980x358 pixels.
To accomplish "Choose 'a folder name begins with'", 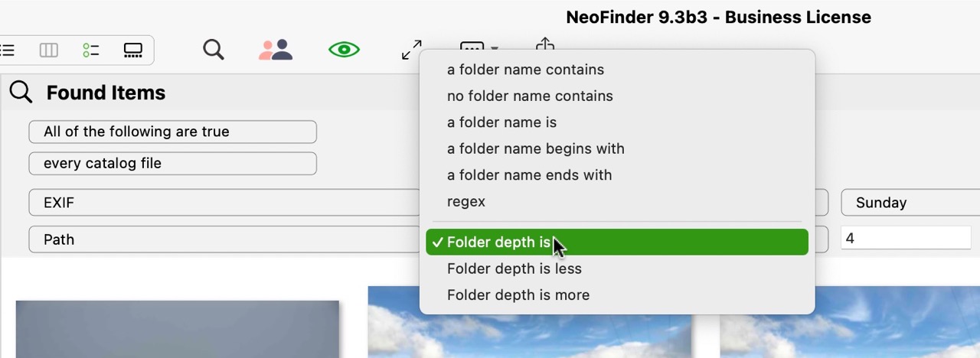I will click(617, 148).
